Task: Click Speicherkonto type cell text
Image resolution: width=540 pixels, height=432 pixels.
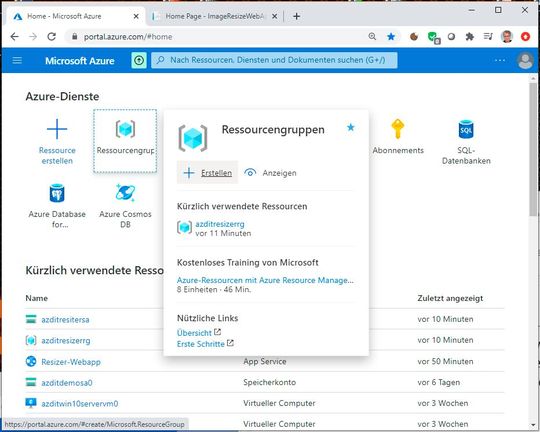Action: click(x=269, y=382)
